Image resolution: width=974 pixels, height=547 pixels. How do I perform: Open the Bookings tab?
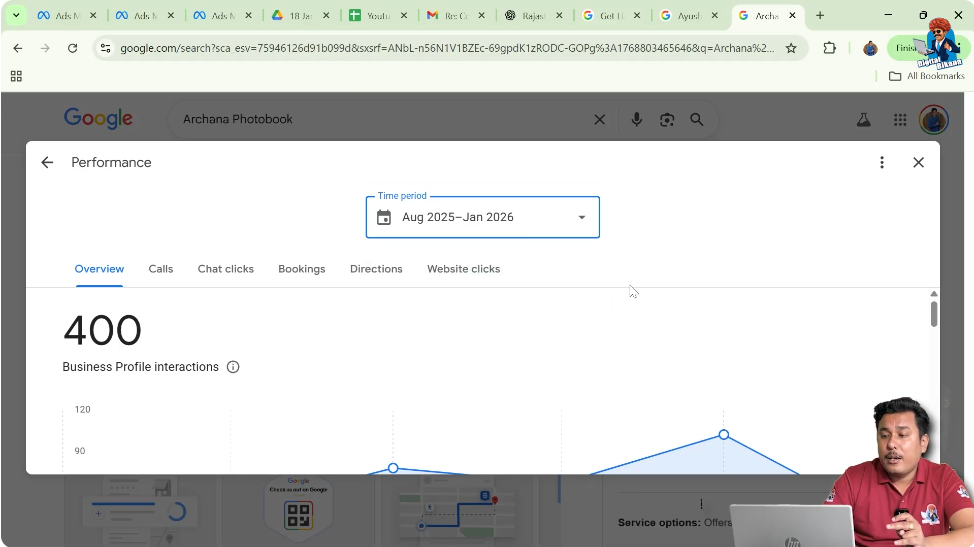click(302, 269)
